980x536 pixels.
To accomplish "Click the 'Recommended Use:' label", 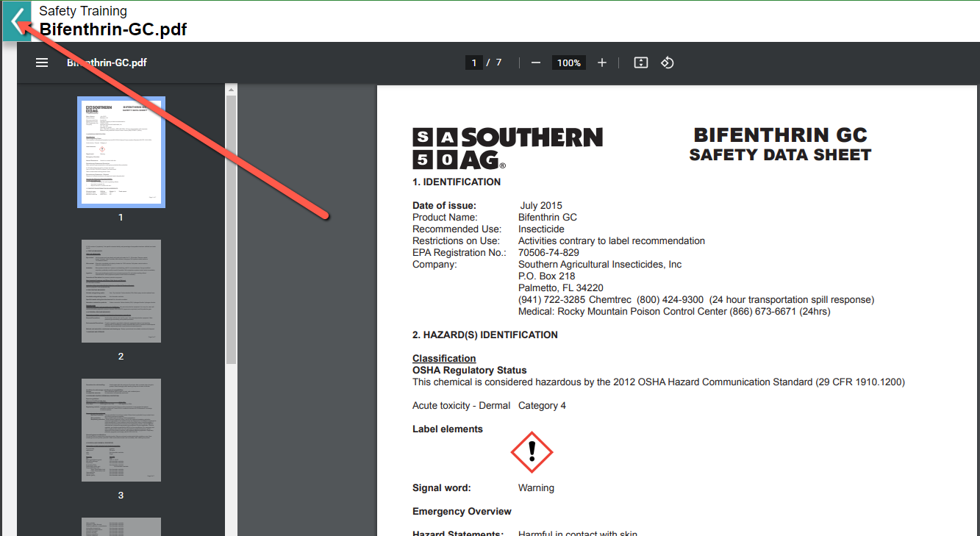I will click(457, 229).
